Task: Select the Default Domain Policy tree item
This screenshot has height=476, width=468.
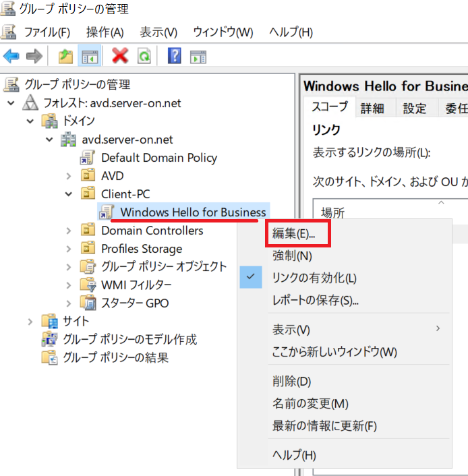Action: 159,158
